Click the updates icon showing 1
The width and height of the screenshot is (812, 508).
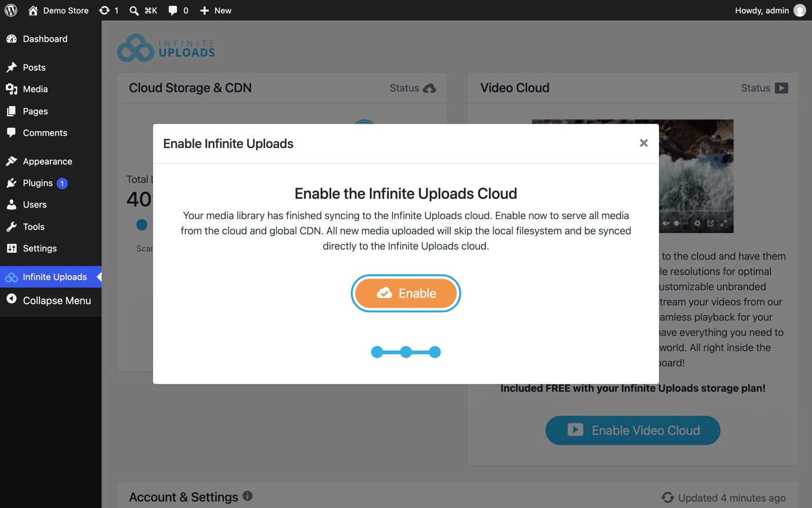tap(108, 10)
